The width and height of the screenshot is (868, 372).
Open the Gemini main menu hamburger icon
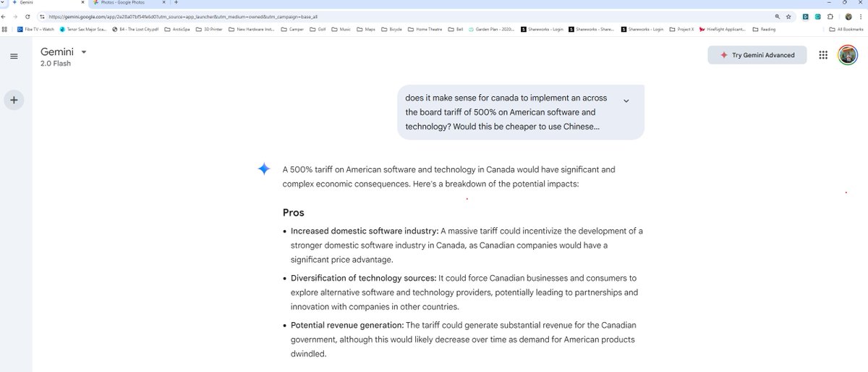click(x=14, y=56)
